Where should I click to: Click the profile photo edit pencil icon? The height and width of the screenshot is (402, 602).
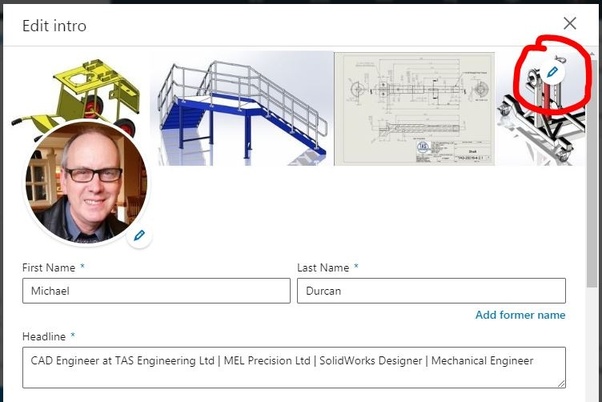point(139,235)
